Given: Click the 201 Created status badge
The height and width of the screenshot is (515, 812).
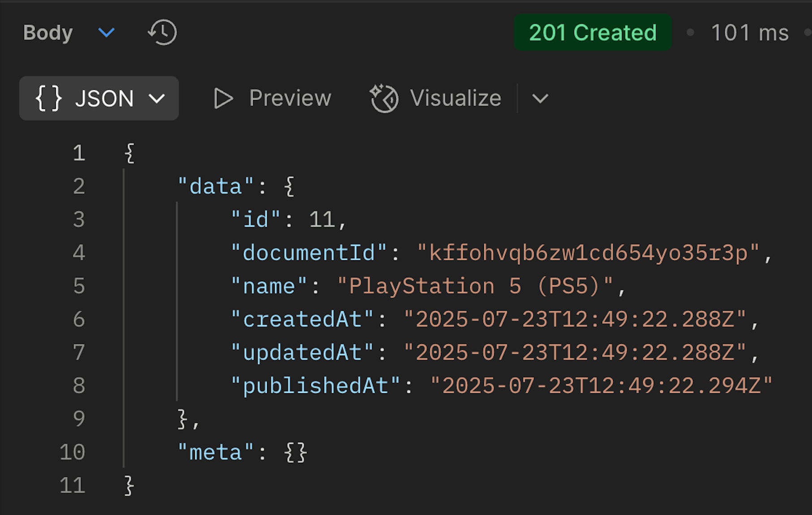Looking at the screenshot, I should click(592, 32).
